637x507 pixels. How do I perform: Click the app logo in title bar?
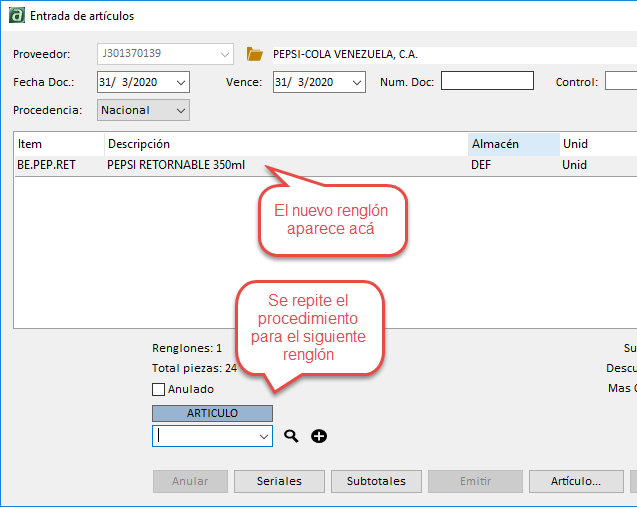pyautogui.click(x=16, y=16)
